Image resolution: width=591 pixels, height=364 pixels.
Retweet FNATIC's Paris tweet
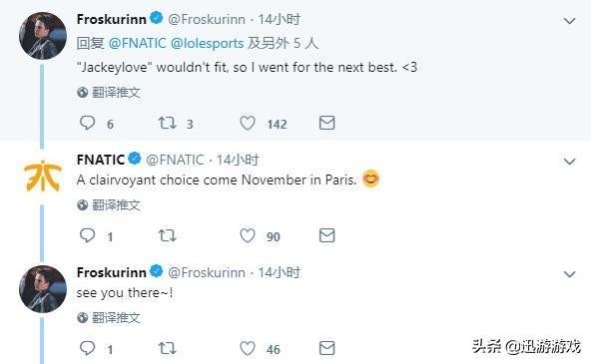coord(167,235)
